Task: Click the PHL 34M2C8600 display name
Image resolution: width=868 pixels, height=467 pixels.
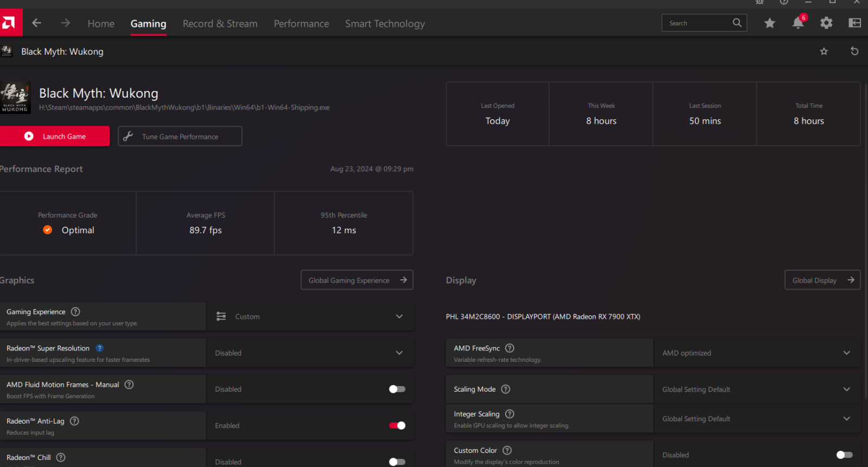Action: (543, 316)
